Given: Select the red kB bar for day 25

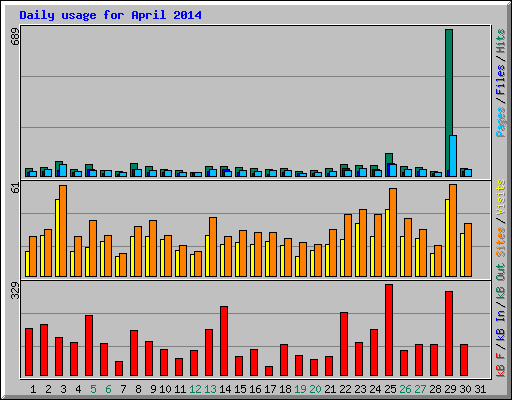Looking at the screenshot, I should [x=389, y=330].
